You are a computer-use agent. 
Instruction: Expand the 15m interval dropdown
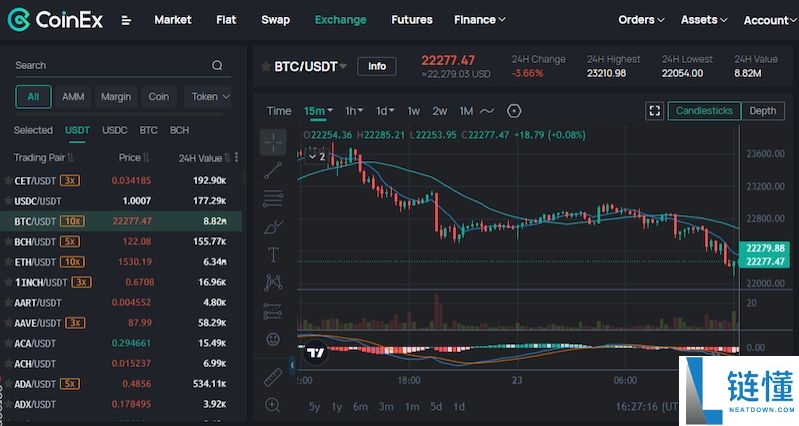319,111
